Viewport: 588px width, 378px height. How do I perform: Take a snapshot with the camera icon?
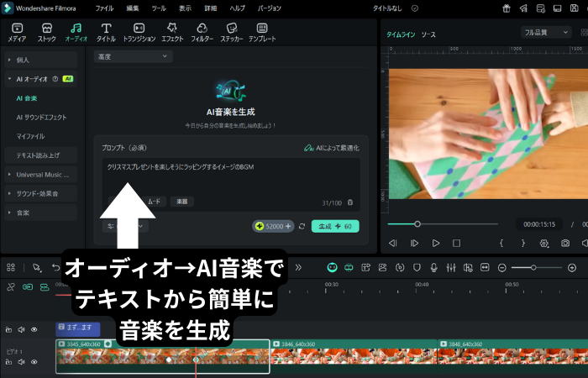tap(565, 244)
